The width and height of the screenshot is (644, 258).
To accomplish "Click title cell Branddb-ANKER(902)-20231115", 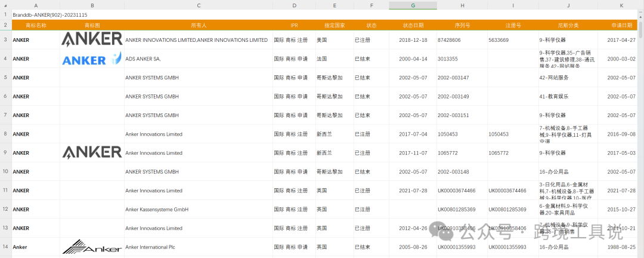I will [49, 15].
